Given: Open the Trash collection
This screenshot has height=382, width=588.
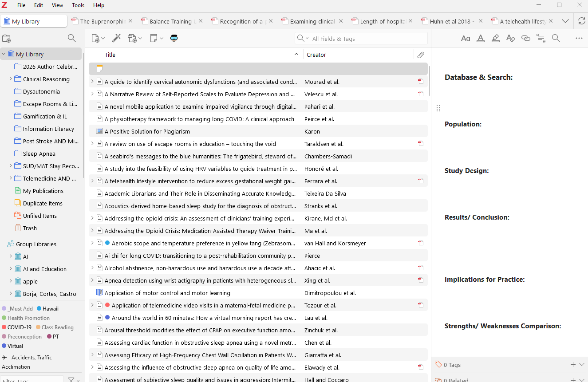Looking at the screenshot, I should click(30, 228).
